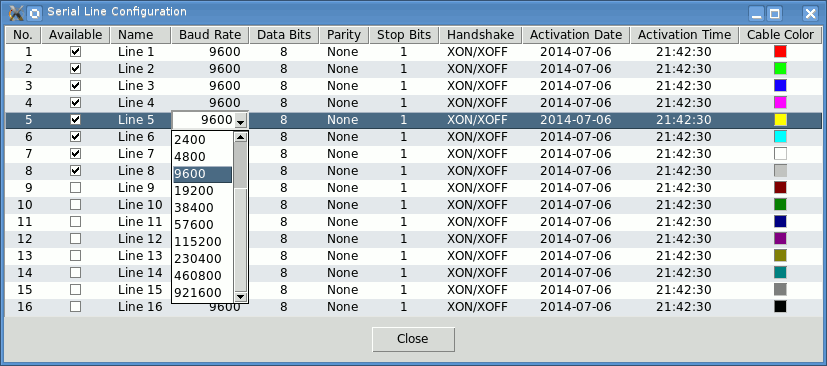
Task: Collapse the Line 5 baud rate combo arrow
Action: click(241, 121)
